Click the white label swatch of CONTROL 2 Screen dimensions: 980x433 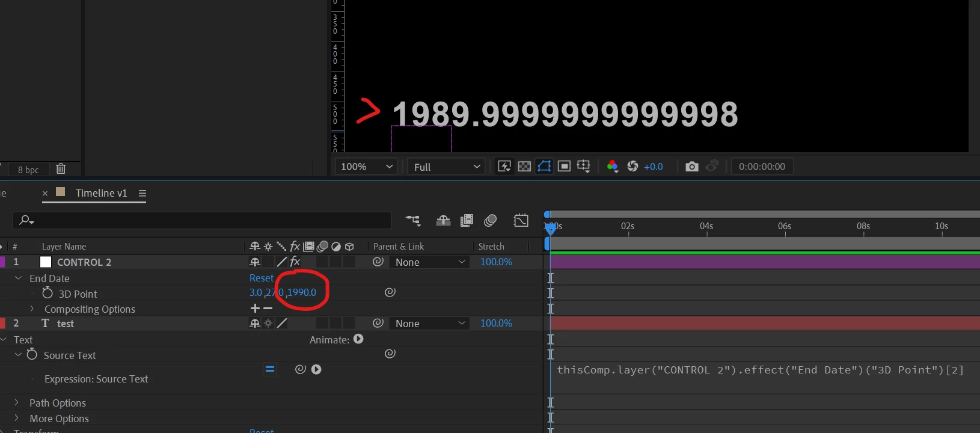(x=46, y=262)
